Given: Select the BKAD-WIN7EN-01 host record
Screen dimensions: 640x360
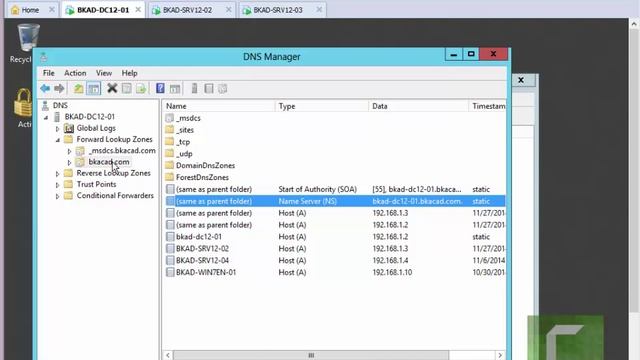Looking at the screenshot, I should [x=335, y=272].
